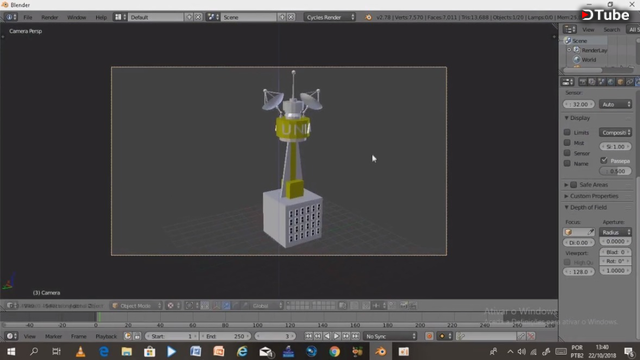Click the Search button in outliner
Image resolution: width=640 pixels, height=360 pixels.
(611, 29)
